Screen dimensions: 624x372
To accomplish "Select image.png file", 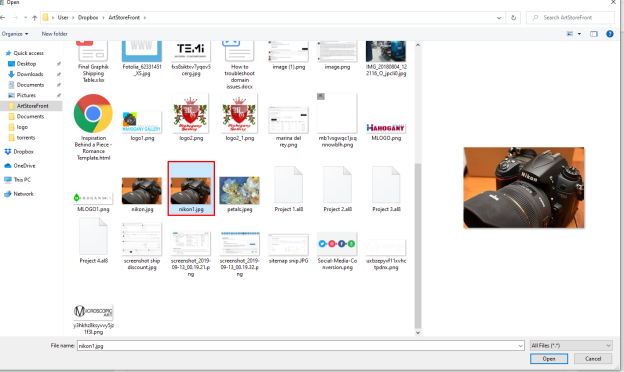I will (x=337, y=56).
